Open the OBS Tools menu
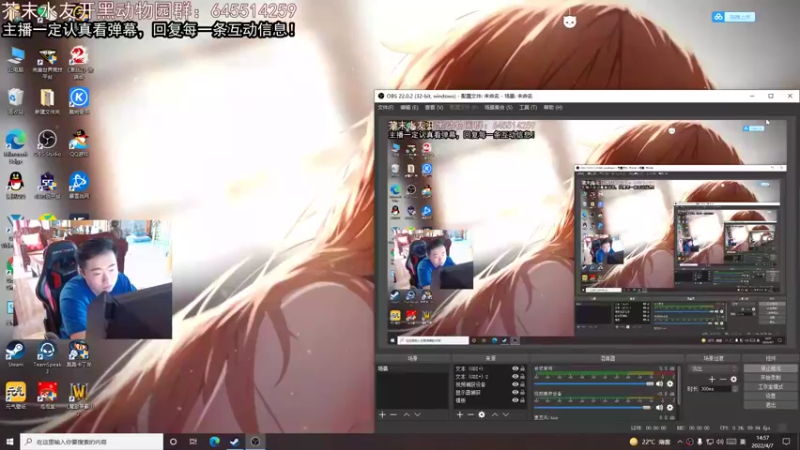Screen dimensions: 800x450 [528, 108]
